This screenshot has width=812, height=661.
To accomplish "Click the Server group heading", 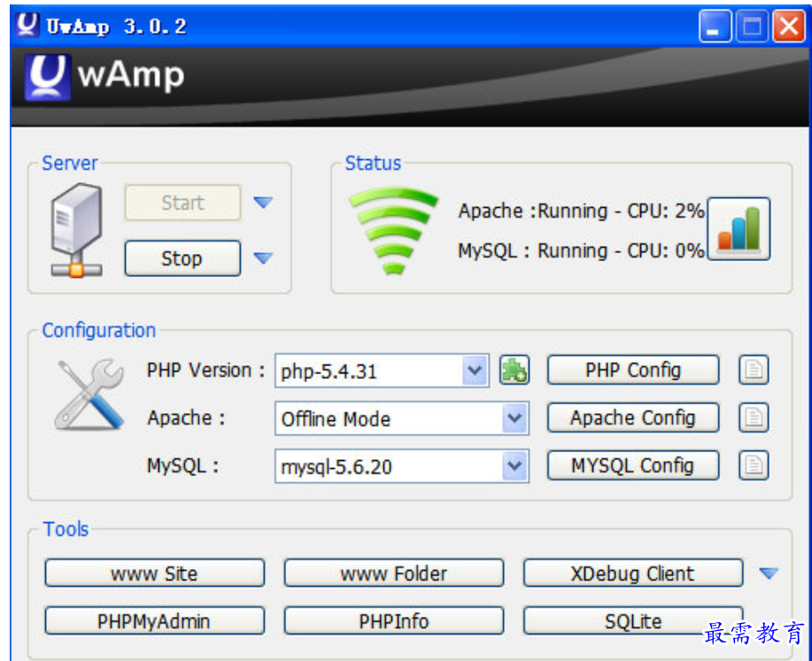I will (69, 163).
